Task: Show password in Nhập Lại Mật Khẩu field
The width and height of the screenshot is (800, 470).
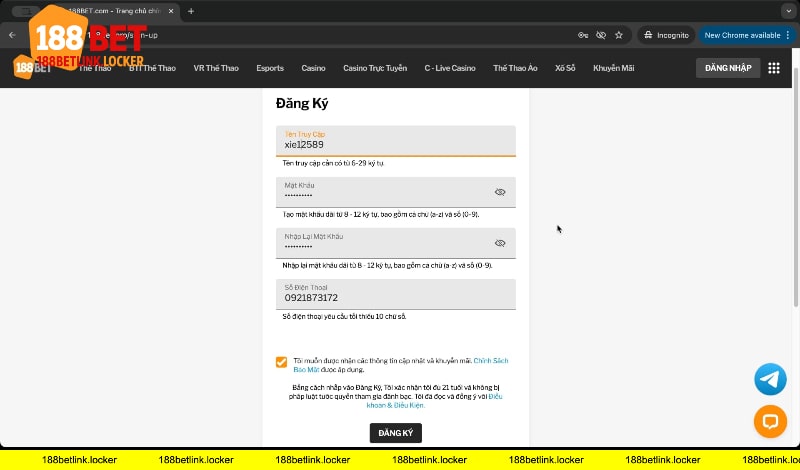Action: 500,243
